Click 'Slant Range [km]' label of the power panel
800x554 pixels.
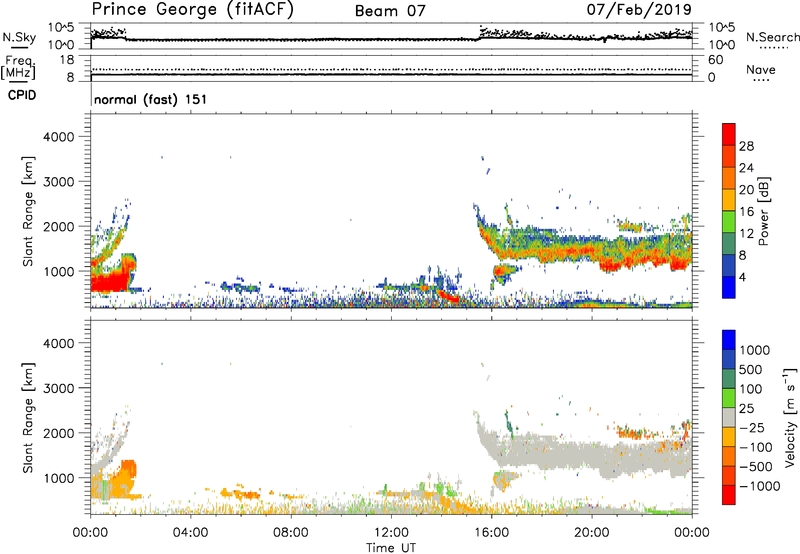point(28,211)
